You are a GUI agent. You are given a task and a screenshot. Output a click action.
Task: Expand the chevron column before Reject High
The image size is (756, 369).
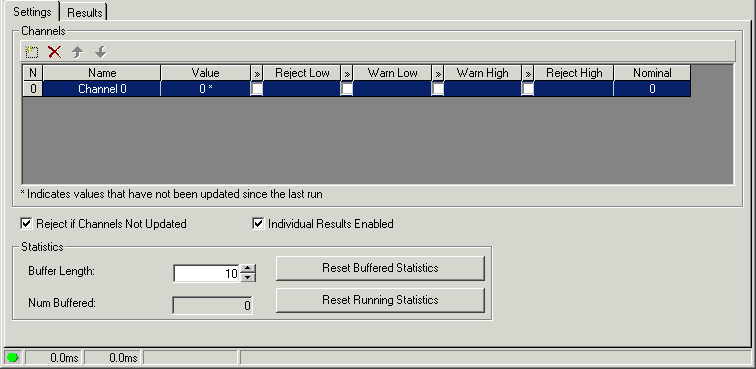[x=528, y=73]
